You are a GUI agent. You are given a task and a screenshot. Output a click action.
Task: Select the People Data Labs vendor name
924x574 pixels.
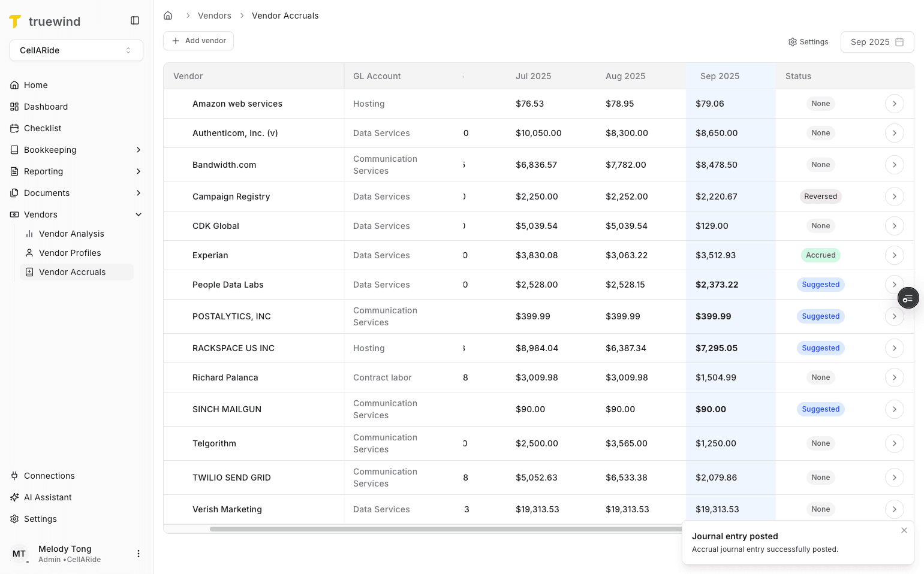coord(228,285)
